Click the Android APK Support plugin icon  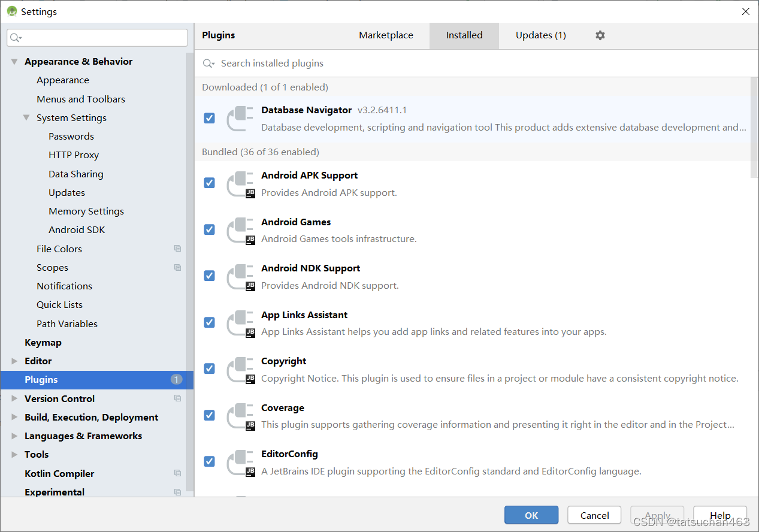(240, 184)
